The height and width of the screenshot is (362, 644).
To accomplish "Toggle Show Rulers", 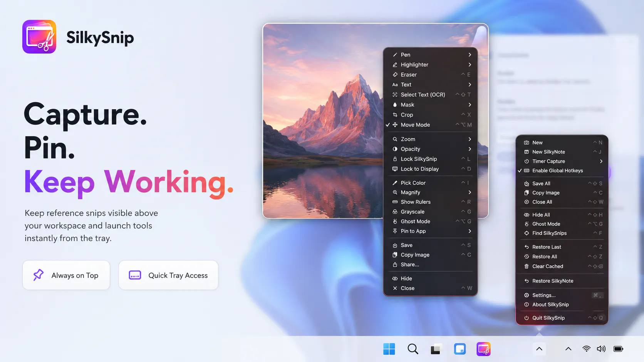I will pos(430,202).
